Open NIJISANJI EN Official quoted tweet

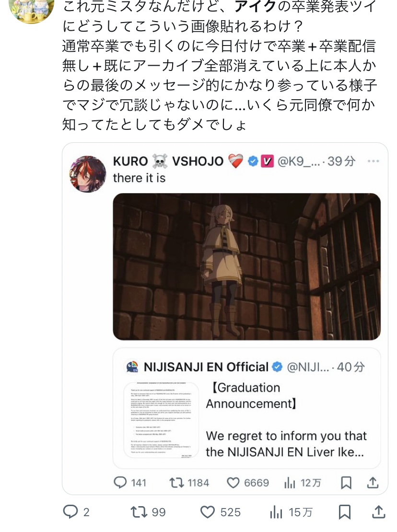click(x=246, y=408)
